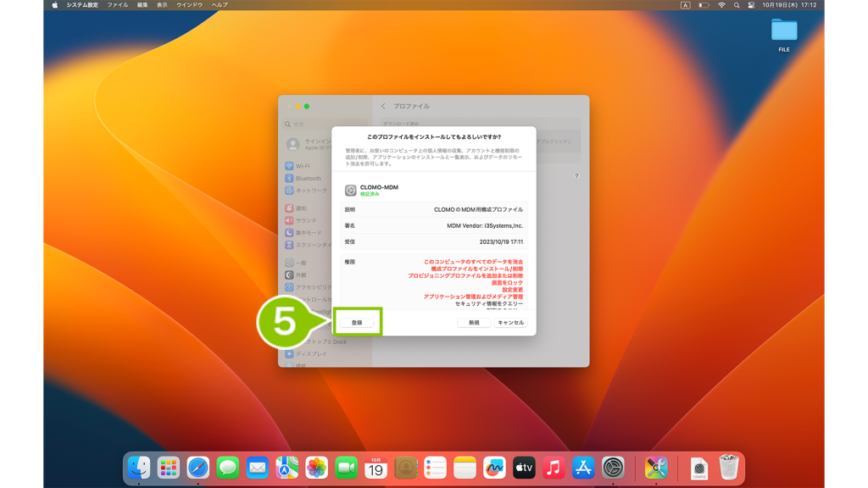Open Spotlight search from menu bar
Viewport: 868px width, 488px height.
(737, 5)
